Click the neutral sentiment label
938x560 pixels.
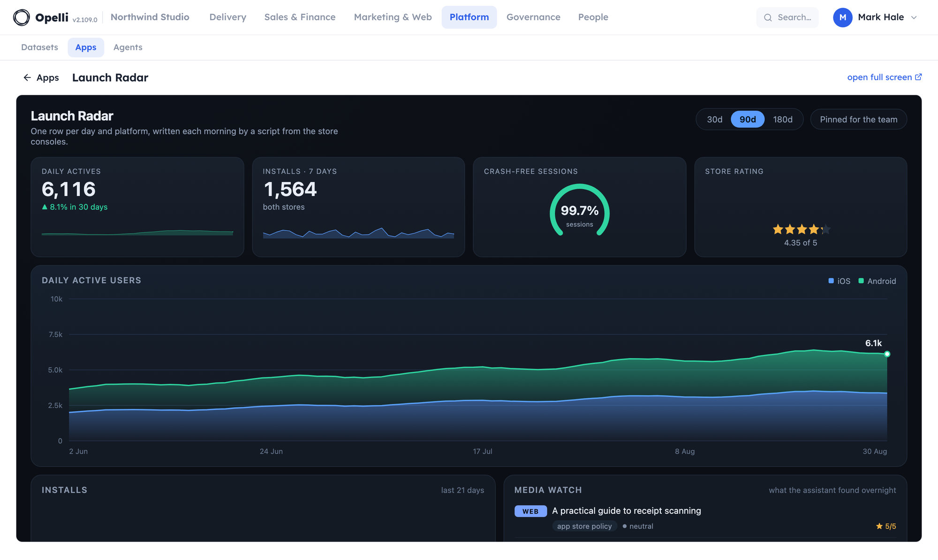tap(641, 526)
